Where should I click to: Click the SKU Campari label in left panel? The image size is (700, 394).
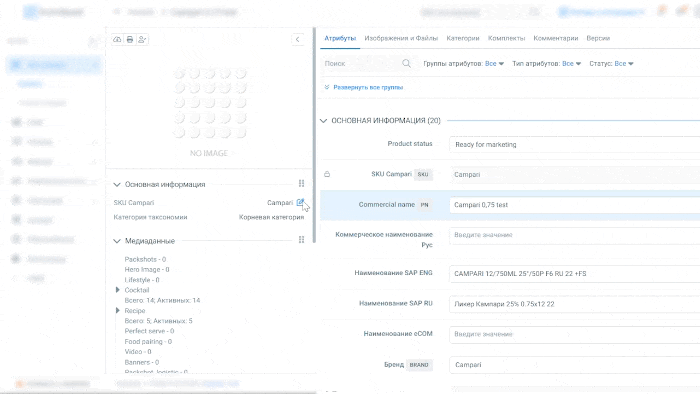pyautogui.click(x=134, y=203)
